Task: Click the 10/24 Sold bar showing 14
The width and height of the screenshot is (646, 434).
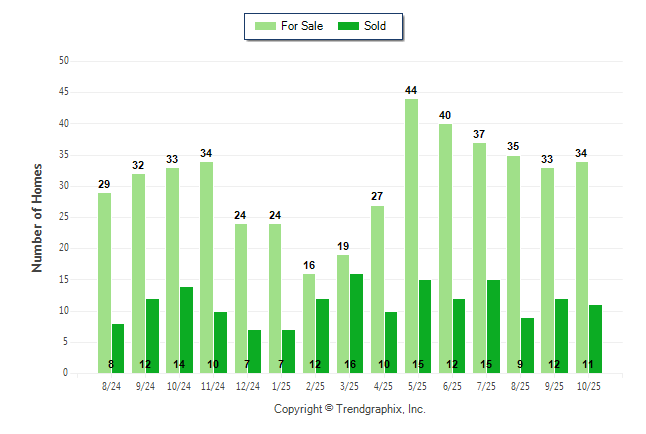Action: [x=186, y=330]
